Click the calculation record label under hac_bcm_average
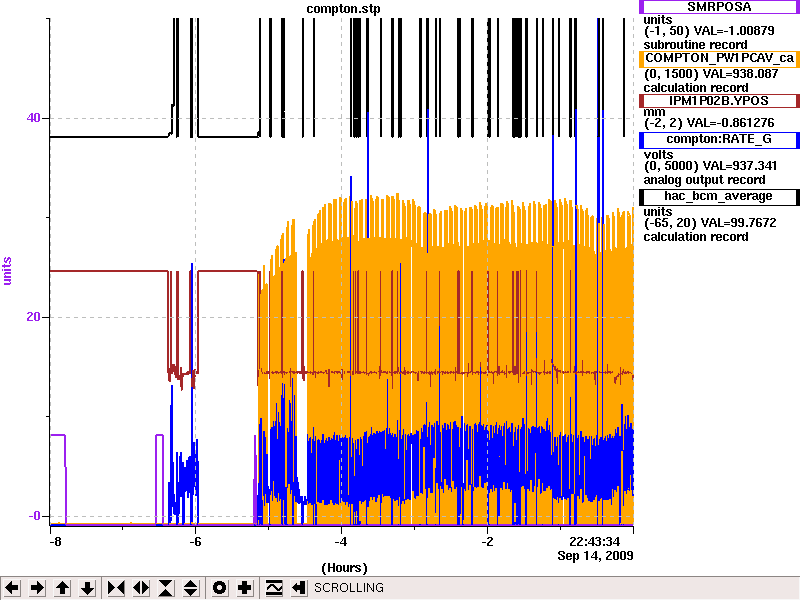 [696, 237]
